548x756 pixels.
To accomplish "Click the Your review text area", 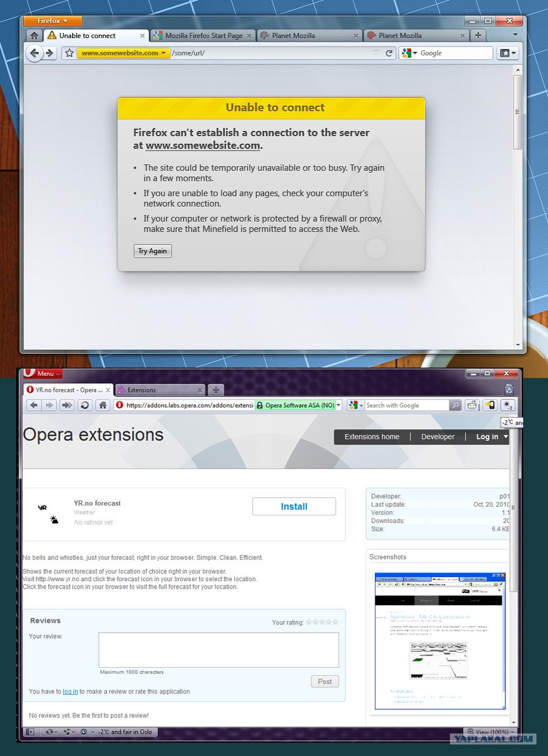I will coord(219,650).
